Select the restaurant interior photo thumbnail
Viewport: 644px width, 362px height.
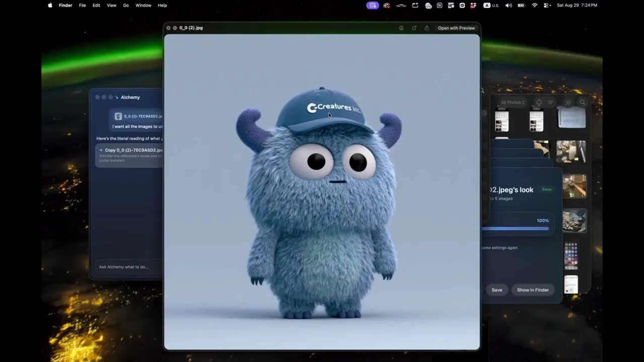575,186
